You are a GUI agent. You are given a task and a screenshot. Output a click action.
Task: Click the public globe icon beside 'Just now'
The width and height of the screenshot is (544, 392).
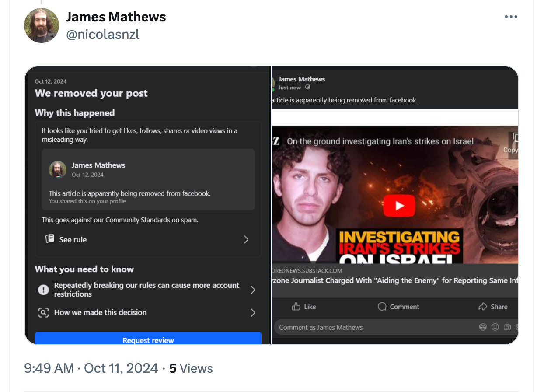[307, 87]
